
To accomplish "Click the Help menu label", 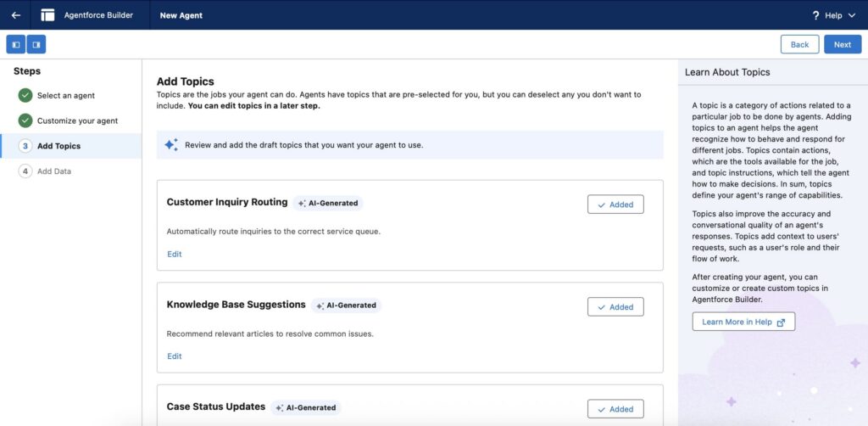I will point(833,15).
